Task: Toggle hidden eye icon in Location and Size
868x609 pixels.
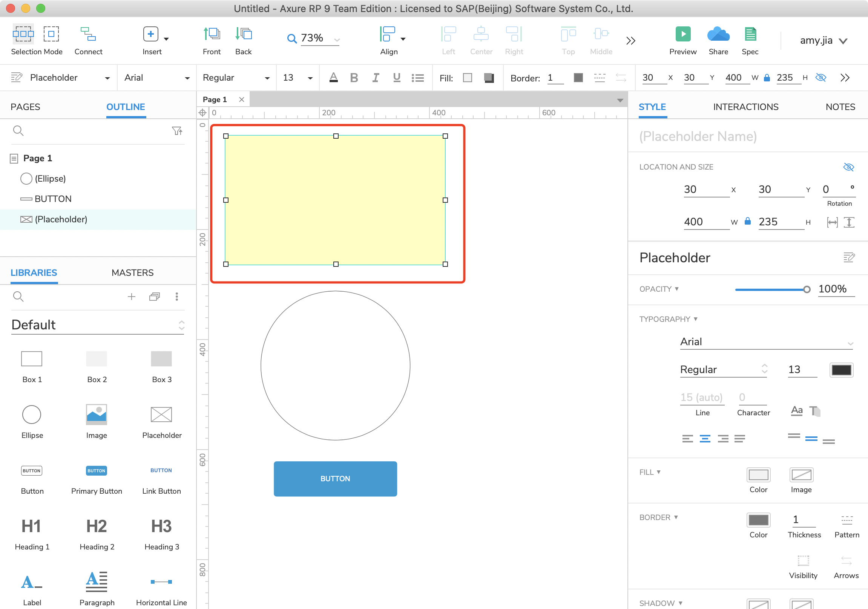Action: click(848, 167)
